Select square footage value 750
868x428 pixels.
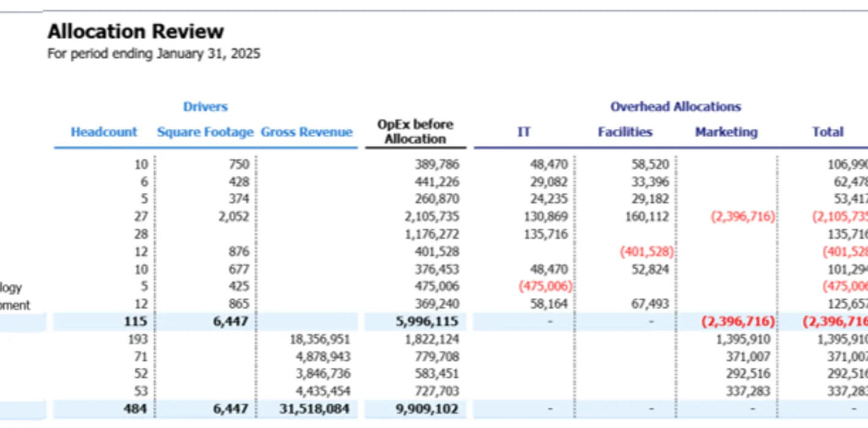(x=239, y=164)
